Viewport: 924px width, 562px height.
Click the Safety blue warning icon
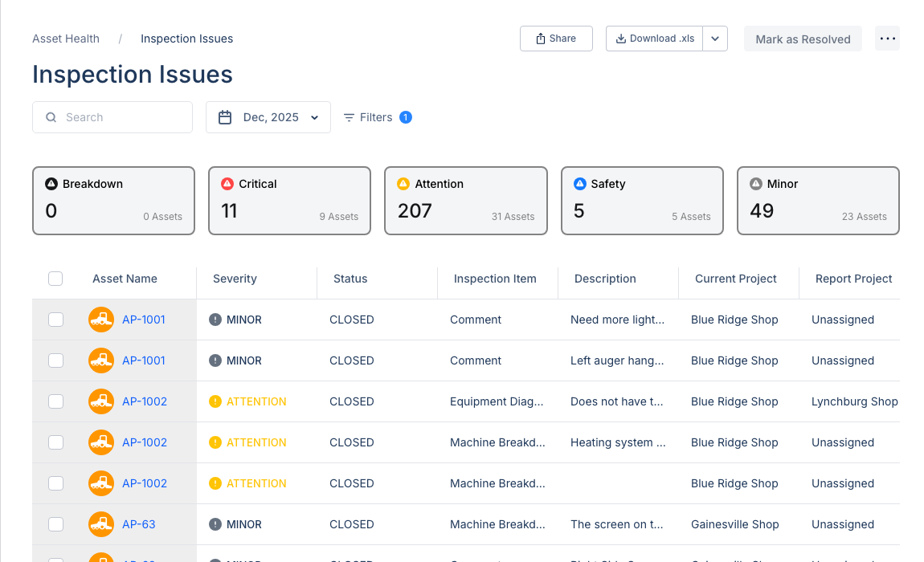[x=580, y=184]
